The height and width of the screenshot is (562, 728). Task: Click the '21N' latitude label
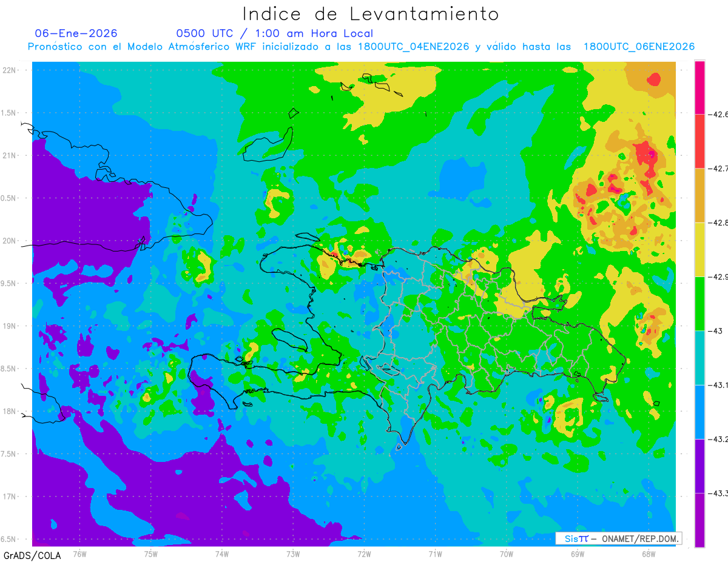pos(9,156)
